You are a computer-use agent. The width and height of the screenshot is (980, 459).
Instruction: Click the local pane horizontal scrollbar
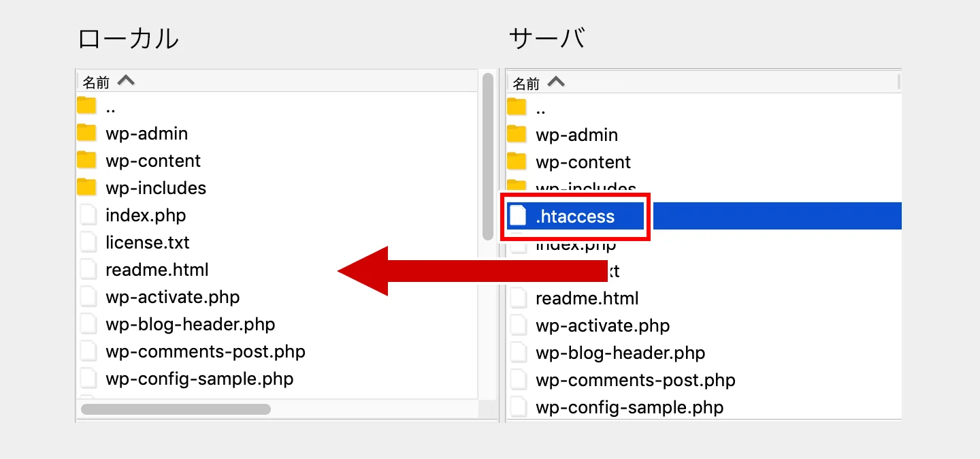click(176, 409)
